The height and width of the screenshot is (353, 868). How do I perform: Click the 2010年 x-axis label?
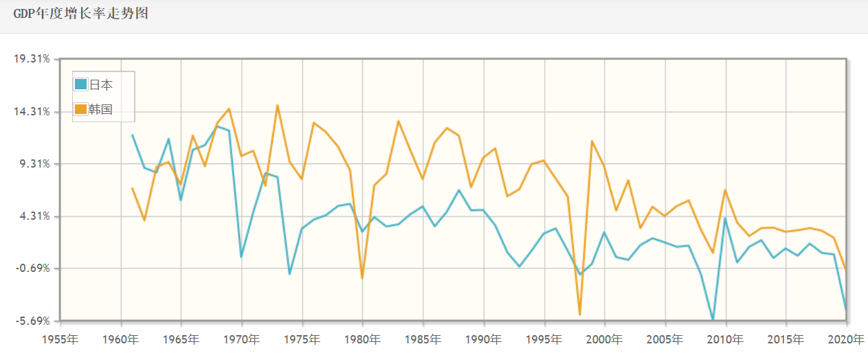(x=726, y=339)
